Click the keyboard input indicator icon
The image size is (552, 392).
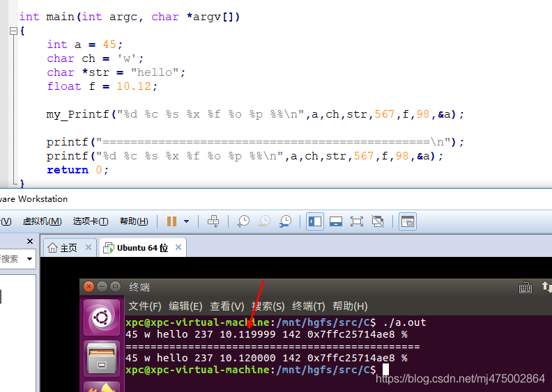(x=526, y=288)
